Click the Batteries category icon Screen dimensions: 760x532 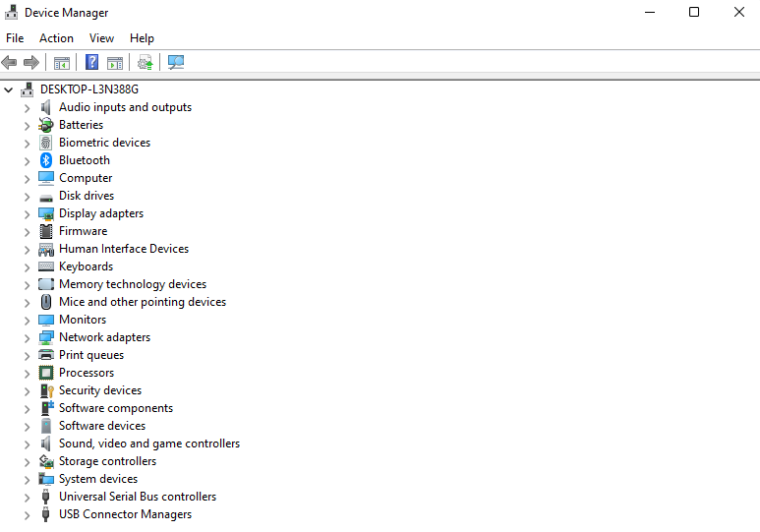point(46,125)
